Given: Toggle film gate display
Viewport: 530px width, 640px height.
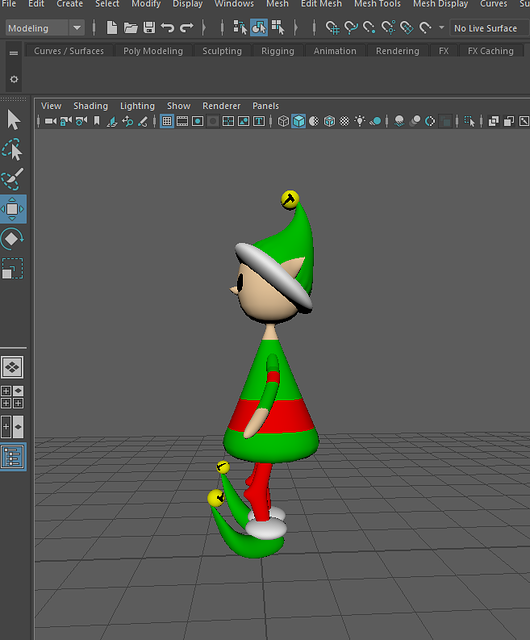Looking at the screenshot, I should (183, 121).
